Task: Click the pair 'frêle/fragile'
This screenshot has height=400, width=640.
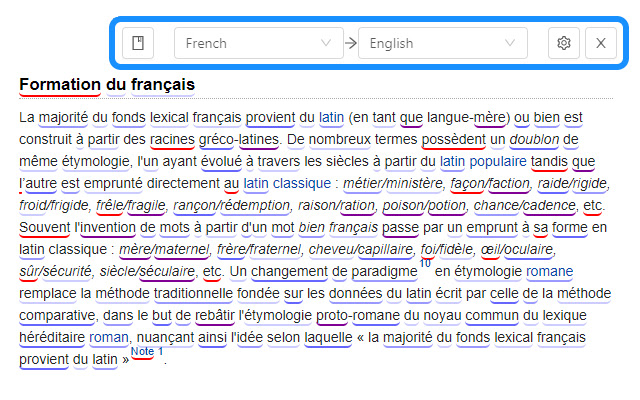Action: 131,206
